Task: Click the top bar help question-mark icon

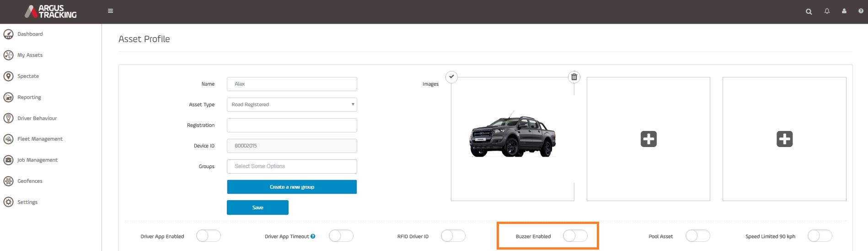Action: [861, 11]
